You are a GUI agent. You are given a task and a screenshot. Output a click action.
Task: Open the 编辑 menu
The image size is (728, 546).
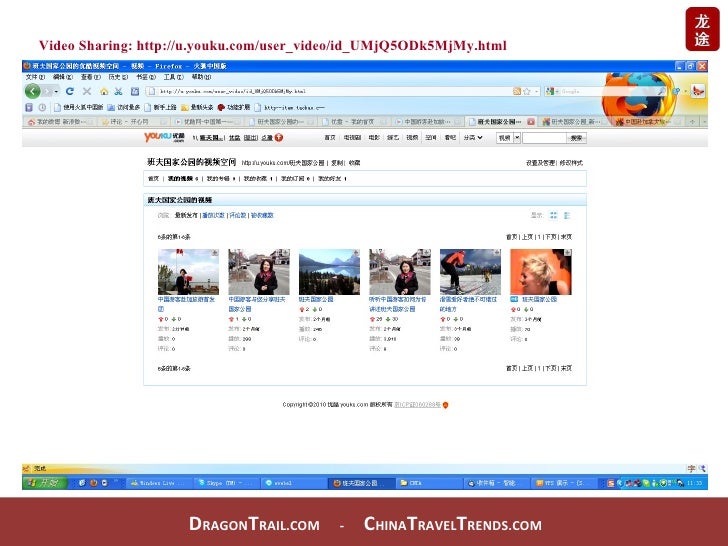pyautogui.click(x=63, y=77)
